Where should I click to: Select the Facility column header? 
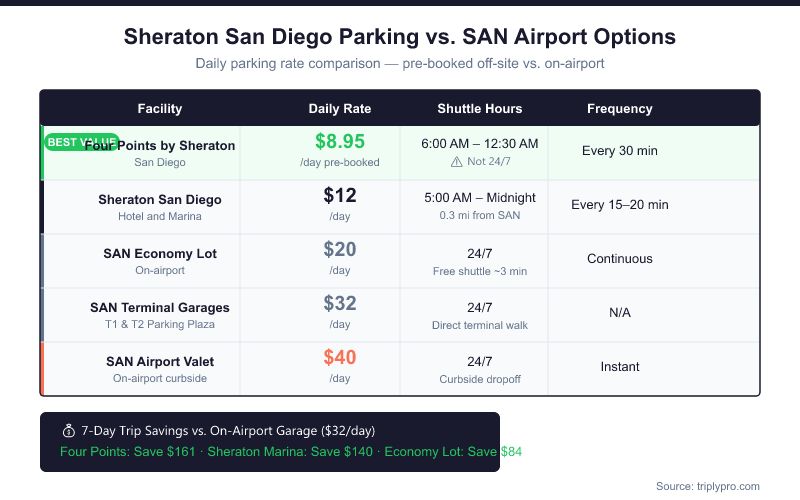(160, 108)
